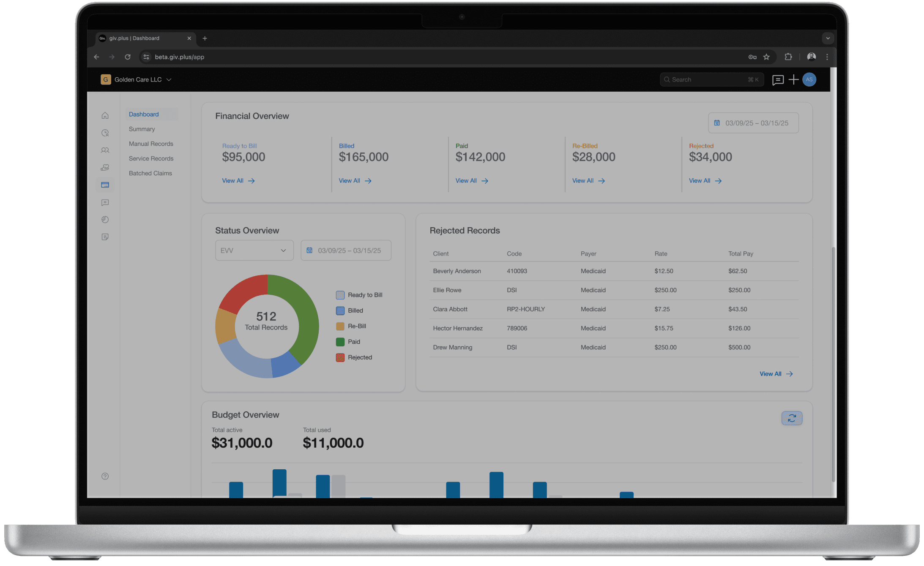Click the sticky note sidebar icon
This screenshot has height=566, width=924.
click(x=105, y=237)
